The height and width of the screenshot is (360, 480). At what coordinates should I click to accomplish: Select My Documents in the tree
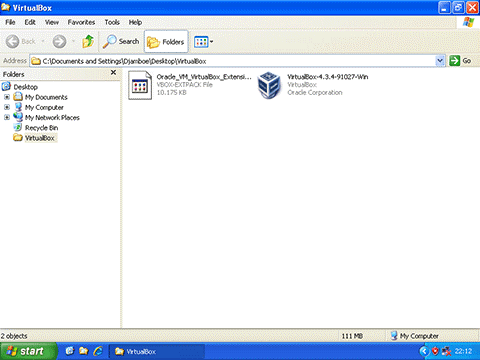(46, 97)
